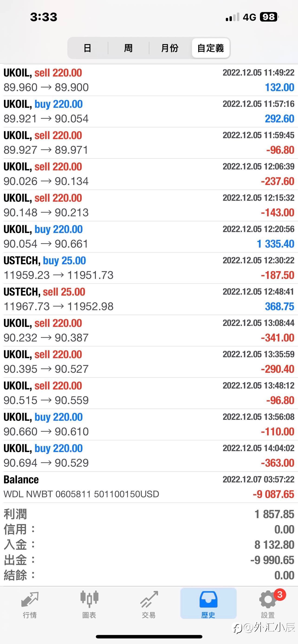Viewport: 298px width, 644px height.
Task: Switch to the 周 week period
Action: pos(128,48)
